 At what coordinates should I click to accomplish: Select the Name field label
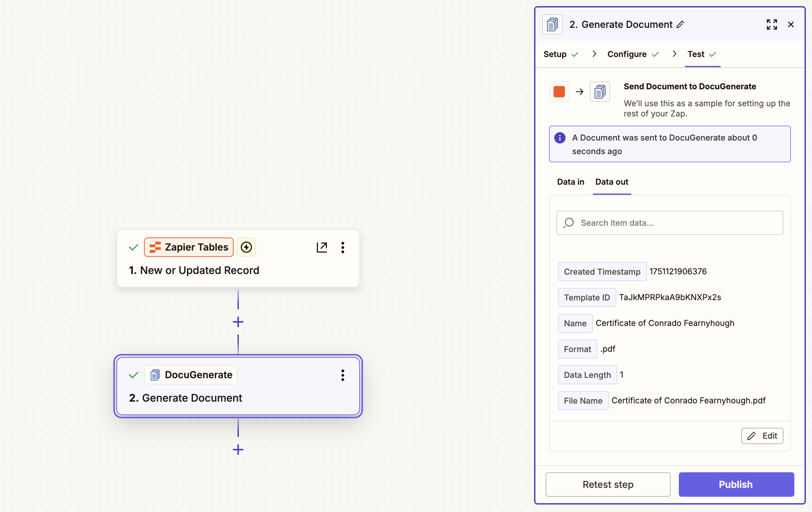pos(575,323)
